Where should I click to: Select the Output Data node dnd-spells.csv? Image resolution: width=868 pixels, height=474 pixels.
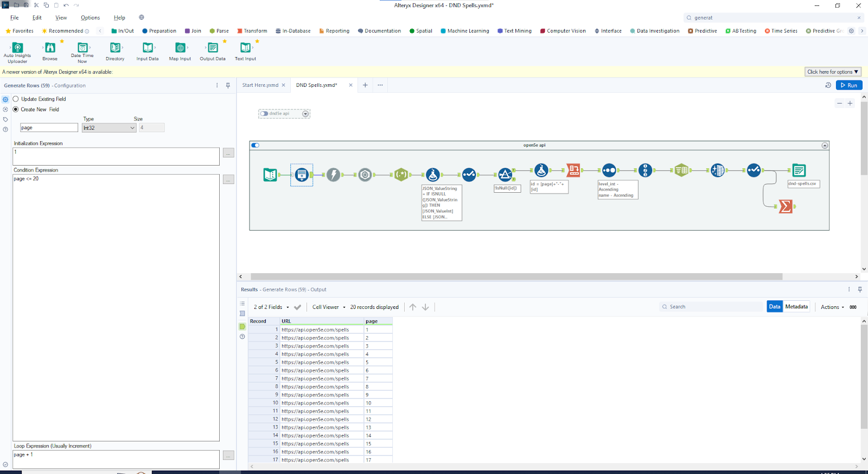coord(799,170)
